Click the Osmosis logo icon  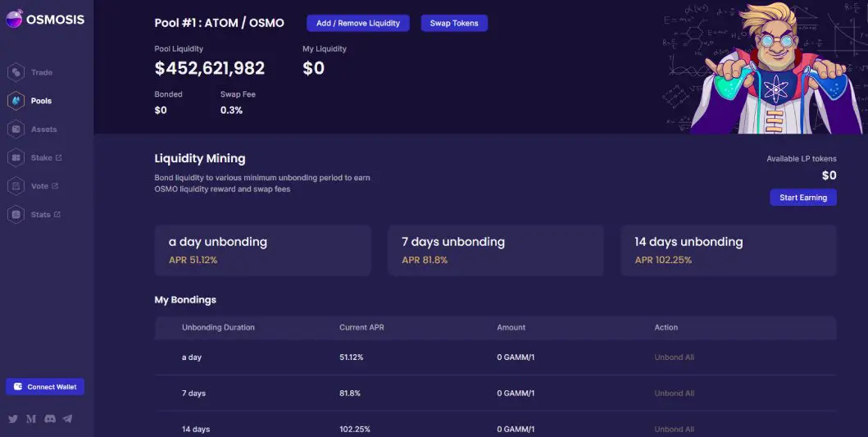(x=14, y=19)
